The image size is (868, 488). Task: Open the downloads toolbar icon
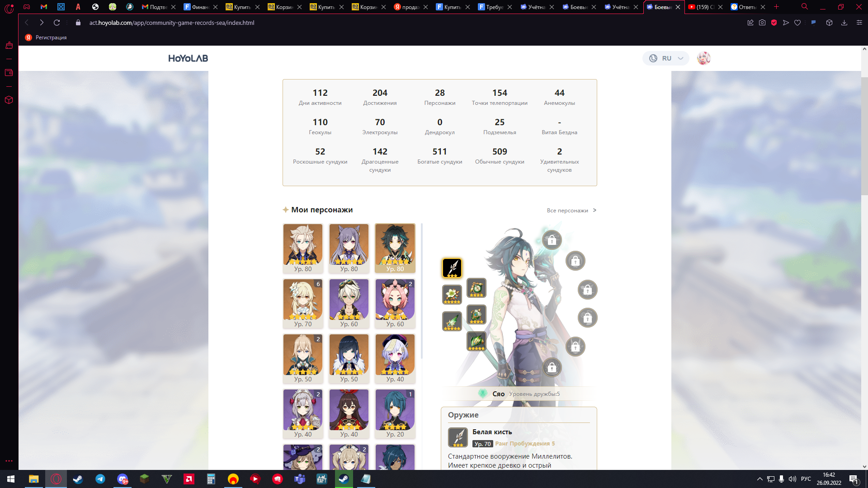tap(844, 23)
